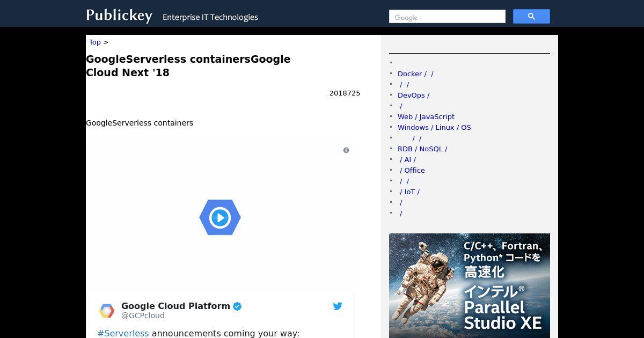The image size is (644, 338).
Task: Click the verified badge next to Google Cloud Platform
Action: 237,306
